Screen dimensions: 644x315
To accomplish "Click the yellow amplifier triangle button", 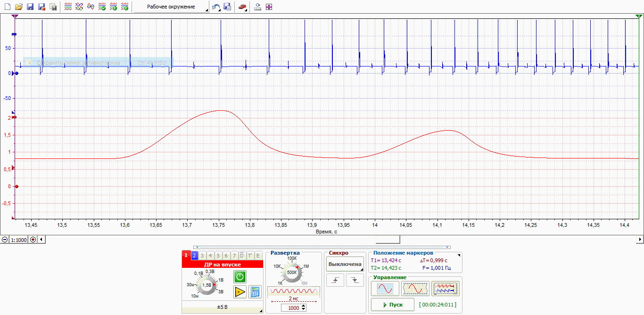I will 240,291.
